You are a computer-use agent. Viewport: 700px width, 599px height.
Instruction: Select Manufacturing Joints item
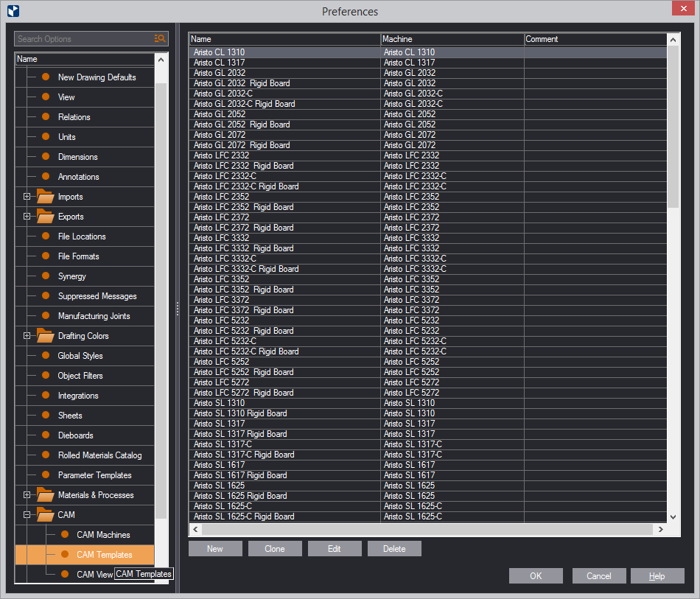click(x=94, y=316)
